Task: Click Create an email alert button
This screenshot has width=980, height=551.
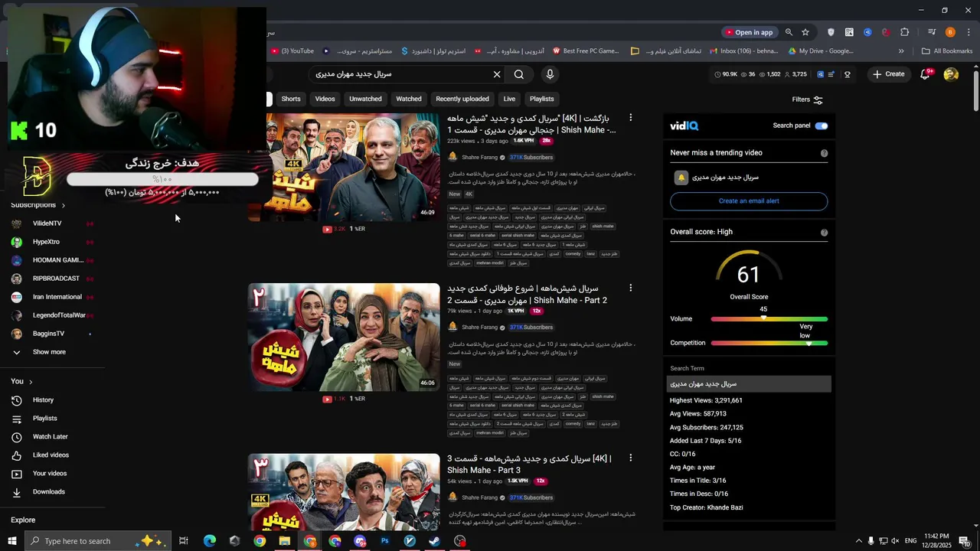Action: coord(749,201)
